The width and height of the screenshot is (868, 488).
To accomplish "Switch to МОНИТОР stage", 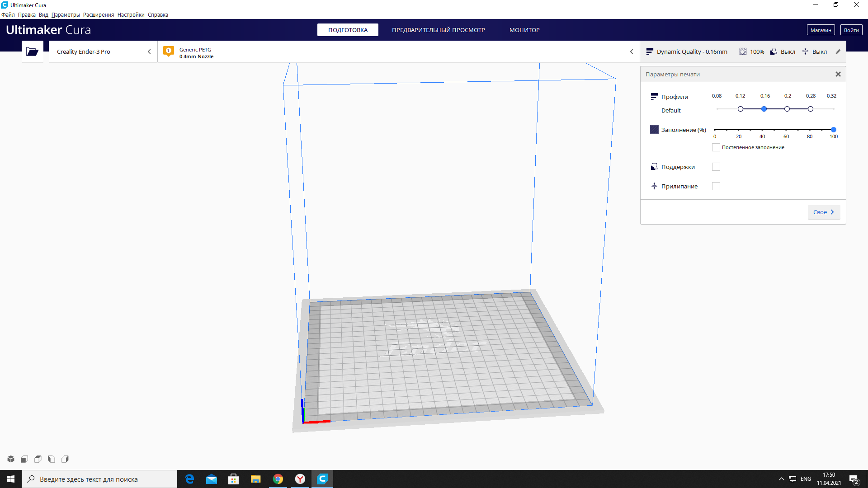I will coord(524,30).
